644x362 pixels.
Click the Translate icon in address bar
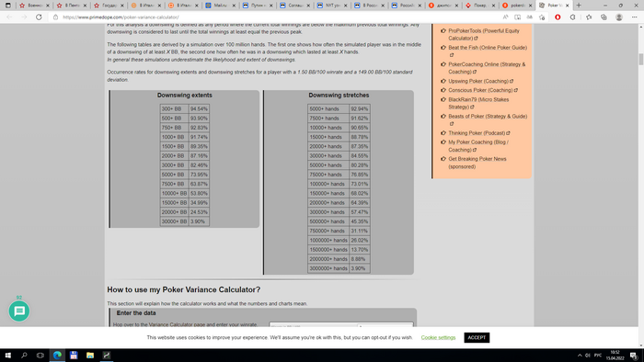[529, 17]
